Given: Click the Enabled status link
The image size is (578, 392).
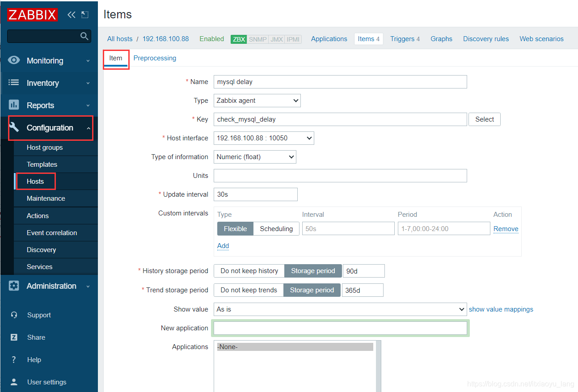Looking at the screenshot, I should (211, 39).
